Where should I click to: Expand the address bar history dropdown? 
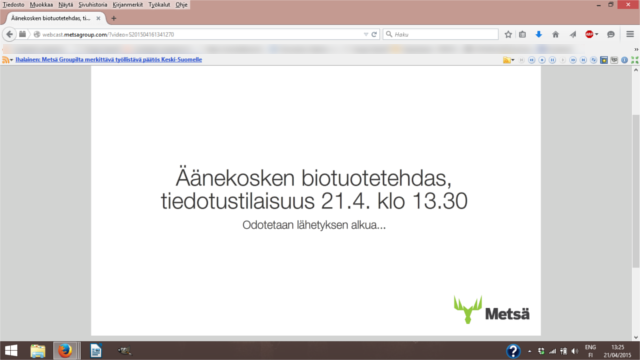click(366, 35)
